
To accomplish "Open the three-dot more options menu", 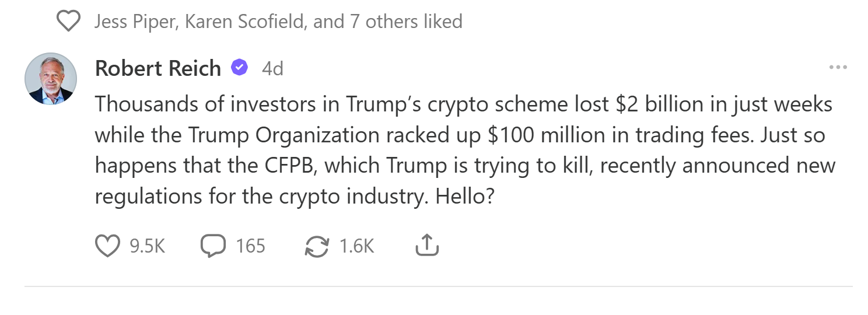I will (x=838, y=68).
